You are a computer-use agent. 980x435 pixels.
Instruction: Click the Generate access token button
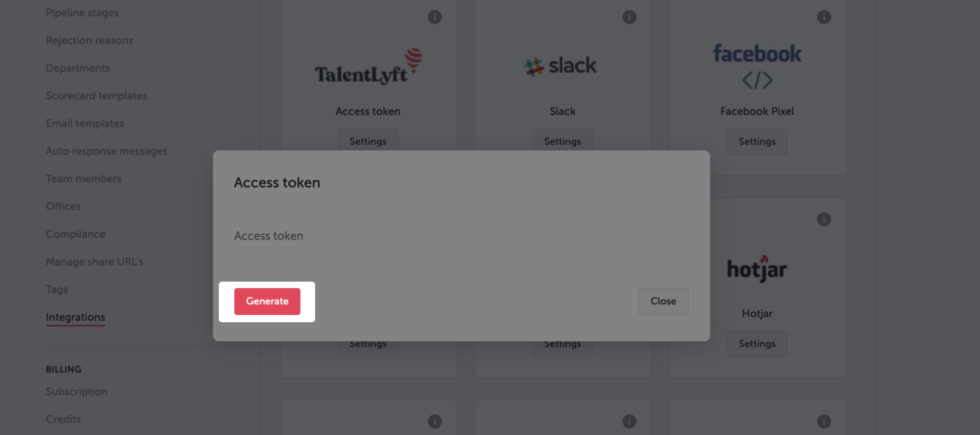tap(267, 301)
